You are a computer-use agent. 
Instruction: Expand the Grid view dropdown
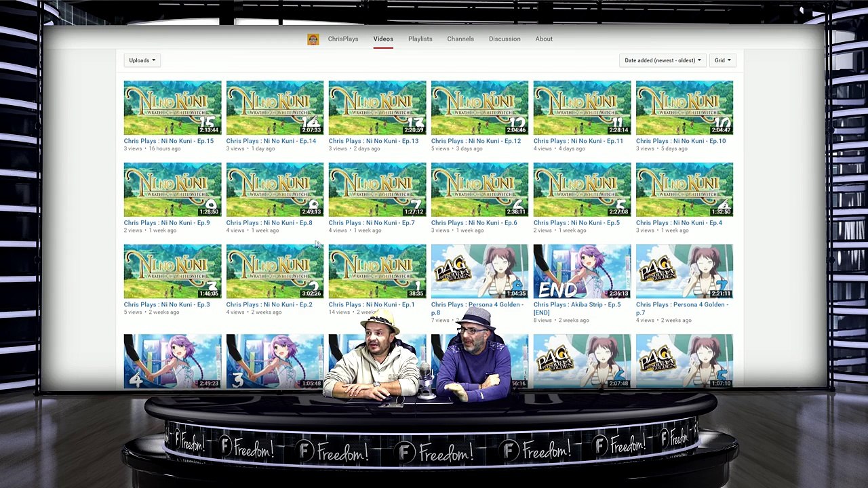tap(722, 60)
